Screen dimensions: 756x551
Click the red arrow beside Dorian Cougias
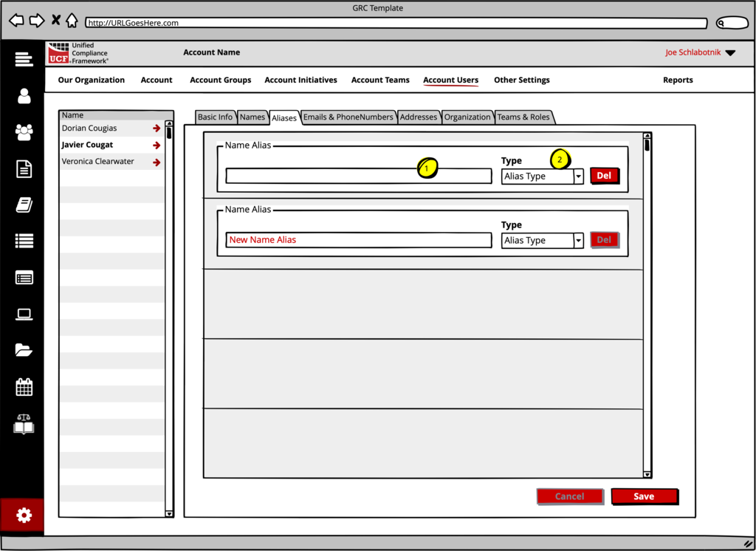coord(157,129)
